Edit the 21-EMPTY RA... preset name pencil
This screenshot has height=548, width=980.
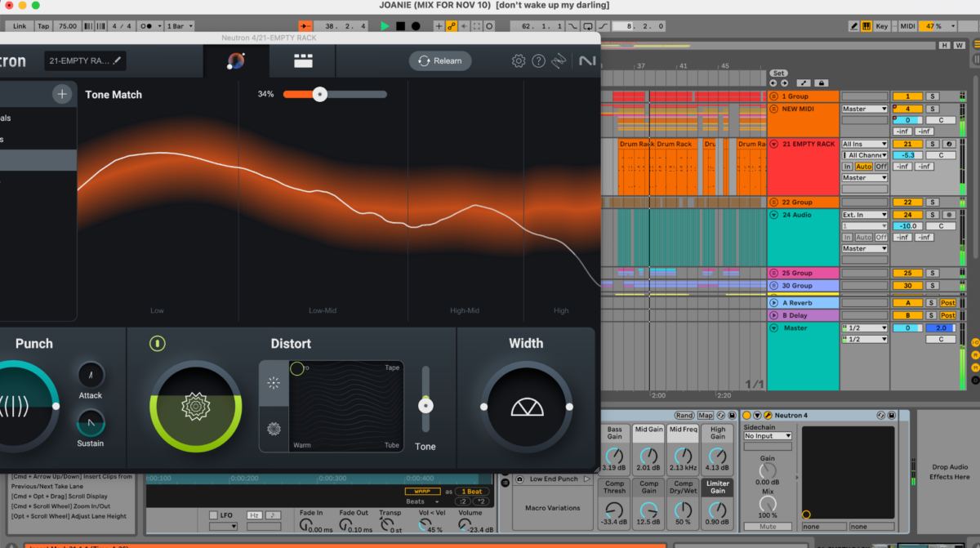118,60
